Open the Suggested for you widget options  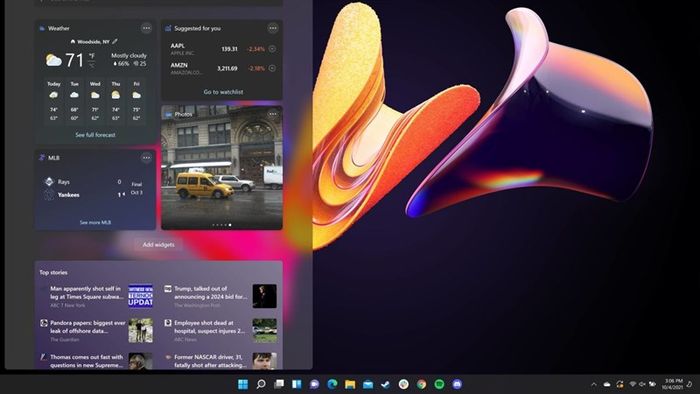(273, 28)
